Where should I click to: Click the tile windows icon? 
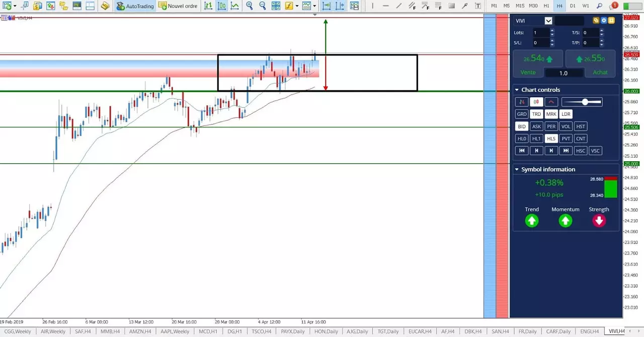tap(276, 6)
